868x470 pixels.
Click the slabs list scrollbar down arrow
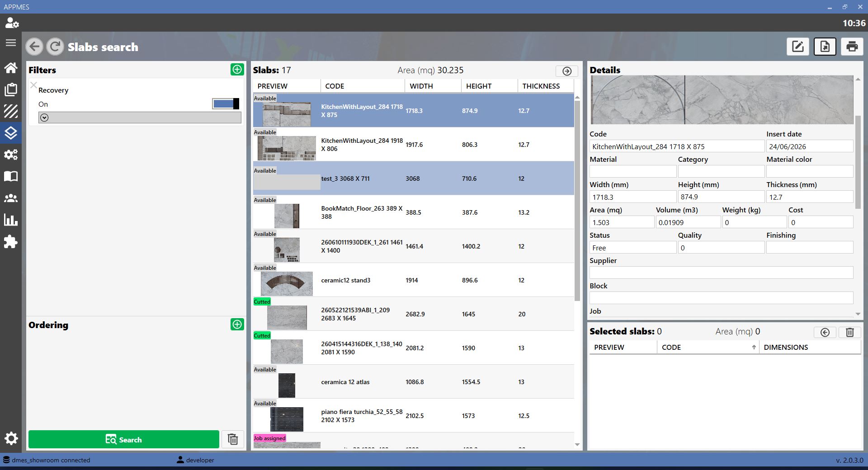click(577, 445)
